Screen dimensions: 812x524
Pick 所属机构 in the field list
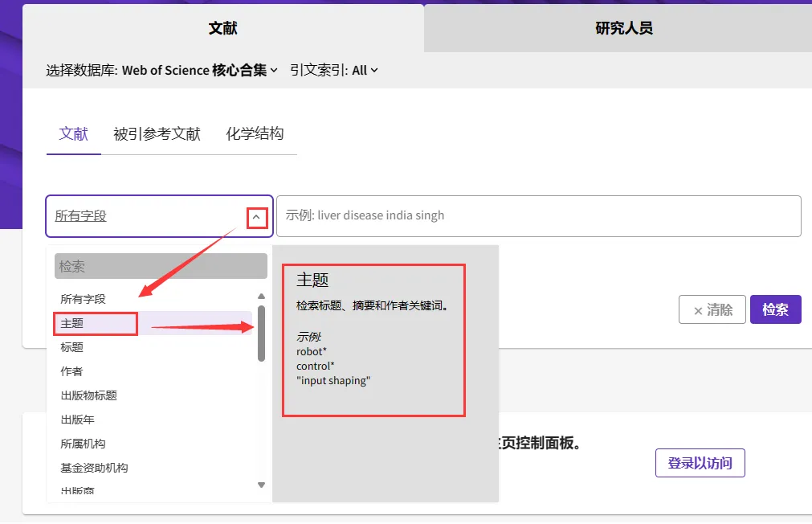coord(84,444)
